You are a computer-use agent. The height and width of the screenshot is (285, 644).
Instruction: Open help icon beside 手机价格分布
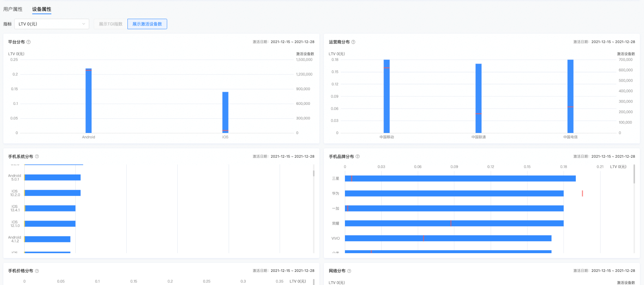[37, 271]
